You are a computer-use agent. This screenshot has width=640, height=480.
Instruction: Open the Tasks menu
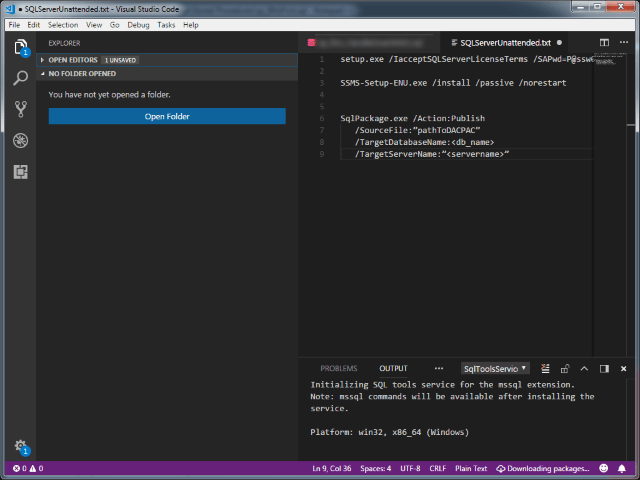166,25
